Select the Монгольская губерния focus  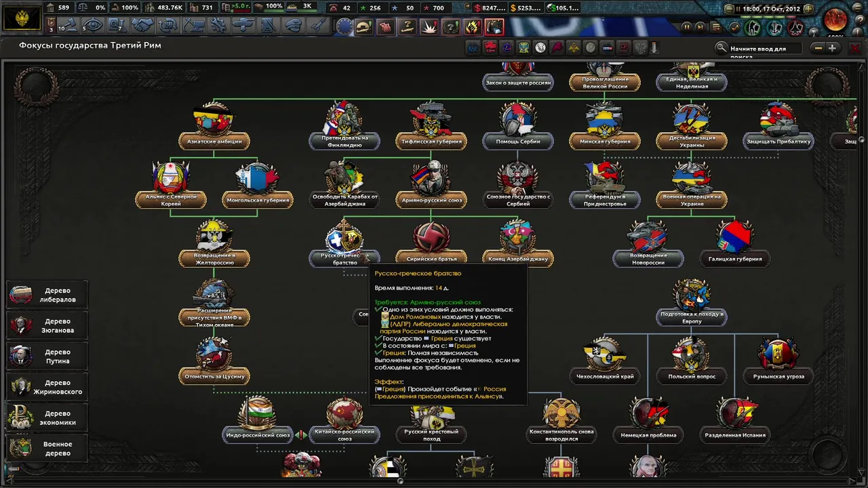coord(257,186)
